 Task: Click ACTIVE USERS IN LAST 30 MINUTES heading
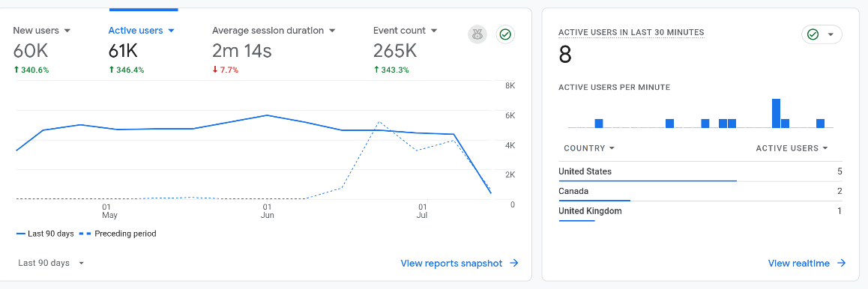click(631, 33)
